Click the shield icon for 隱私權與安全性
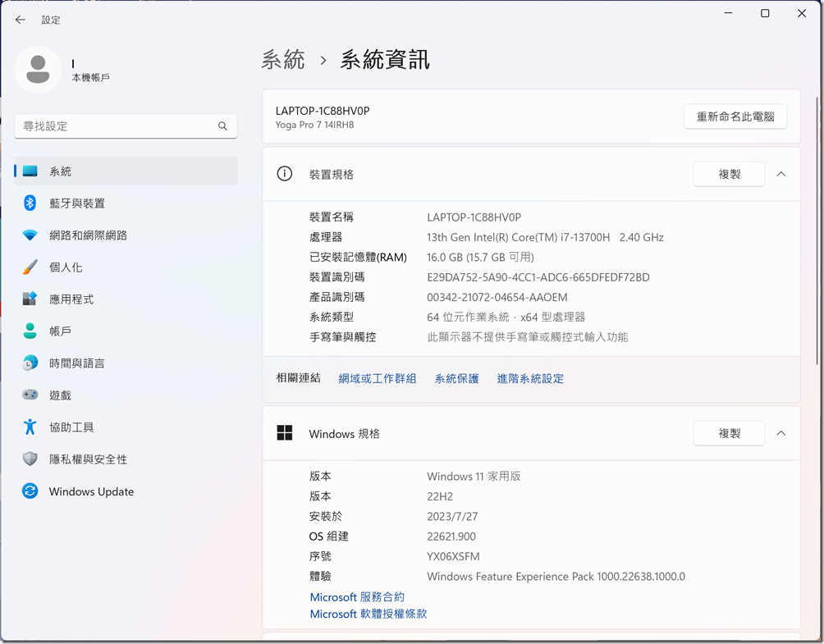The width and height of the screenshot is (824, 644). click(30, 459)
